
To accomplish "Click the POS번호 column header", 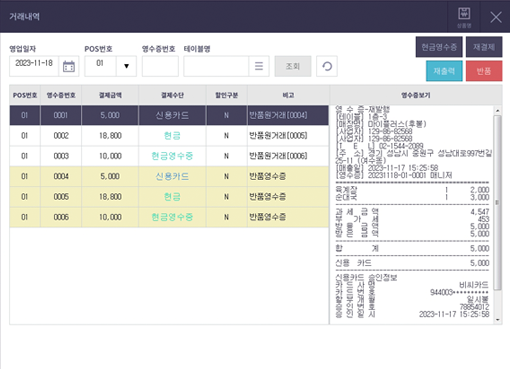I will (25, 95).
